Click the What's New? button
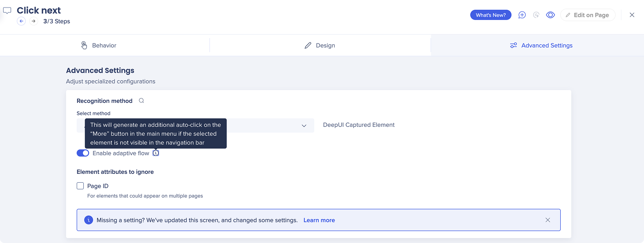The width and height of the screenshot is (644, 243). pyautogui.click(x=491, y=15)
